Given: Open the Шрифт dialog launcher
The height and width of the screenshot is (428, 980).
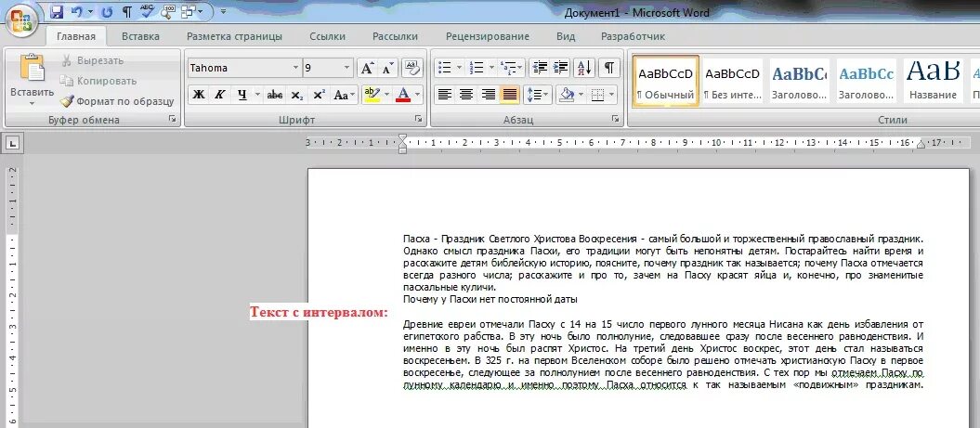Looking at the screenshot, I should tap(418, 118).
